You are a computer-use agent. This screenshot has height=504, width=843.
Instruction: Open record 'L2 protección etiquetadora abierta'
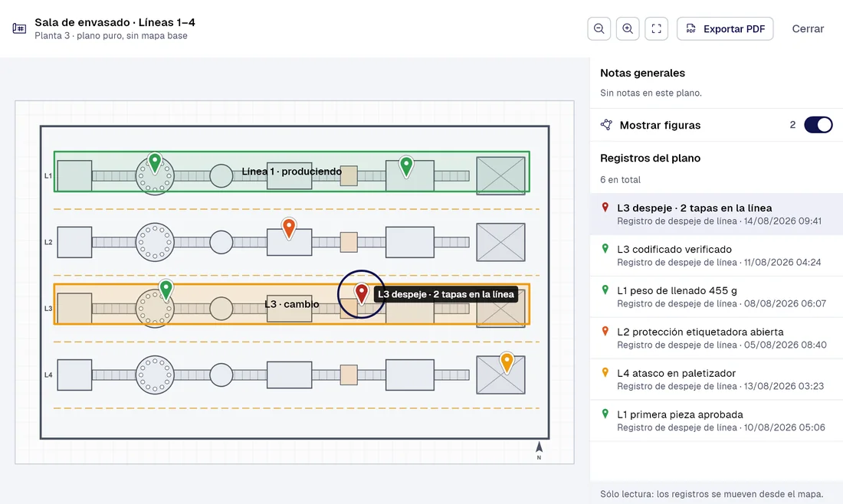(716, 338)
